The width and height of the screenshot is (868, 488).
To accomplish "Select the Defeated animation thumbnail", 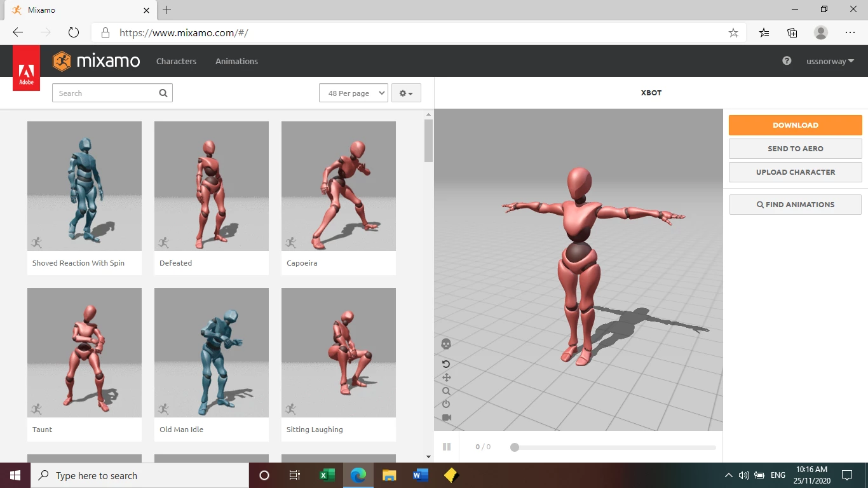I will click(x=212, y=186).
